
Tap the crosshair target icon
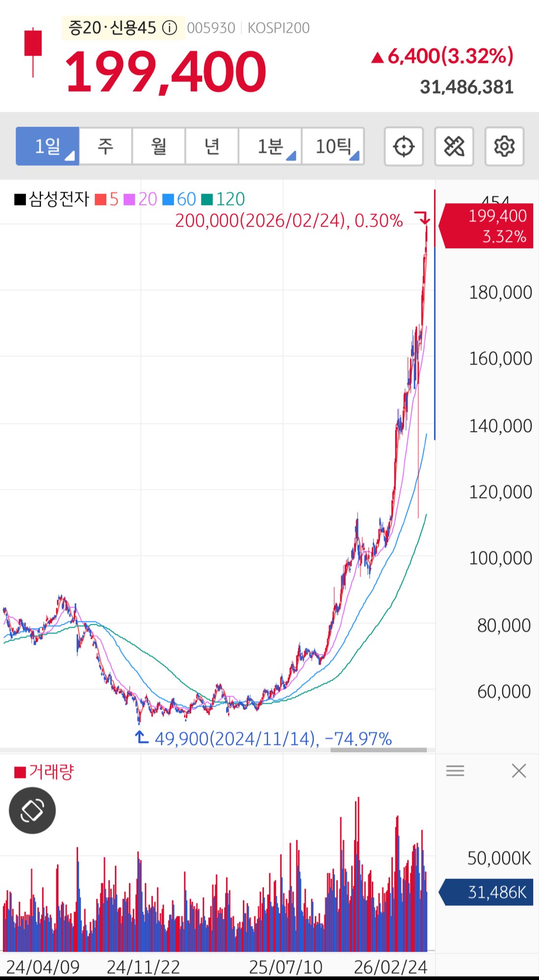click(404, 147)
